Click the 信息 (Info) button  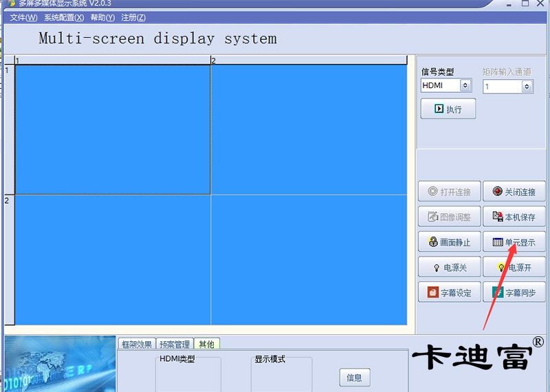click(354, 378)
